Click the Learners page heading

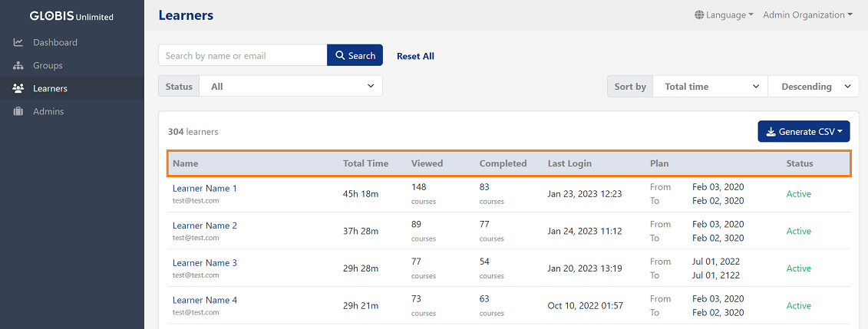(186, 15)
